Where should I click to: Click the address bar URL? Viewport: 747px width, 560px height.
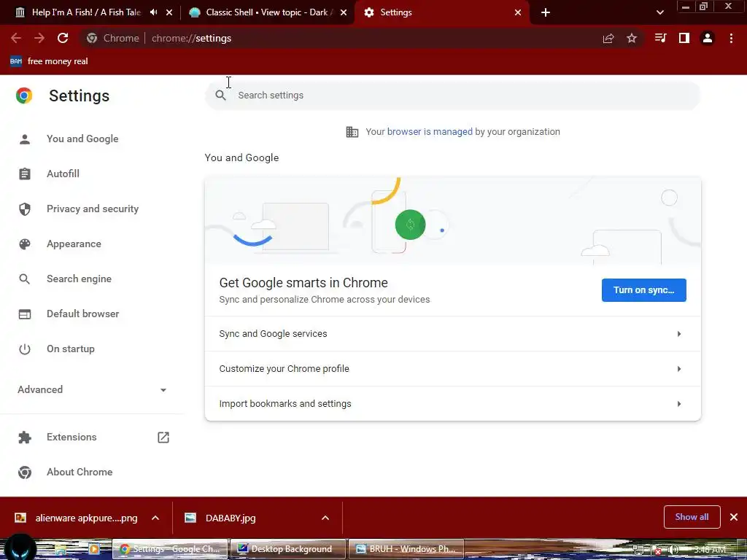(192, 38)
